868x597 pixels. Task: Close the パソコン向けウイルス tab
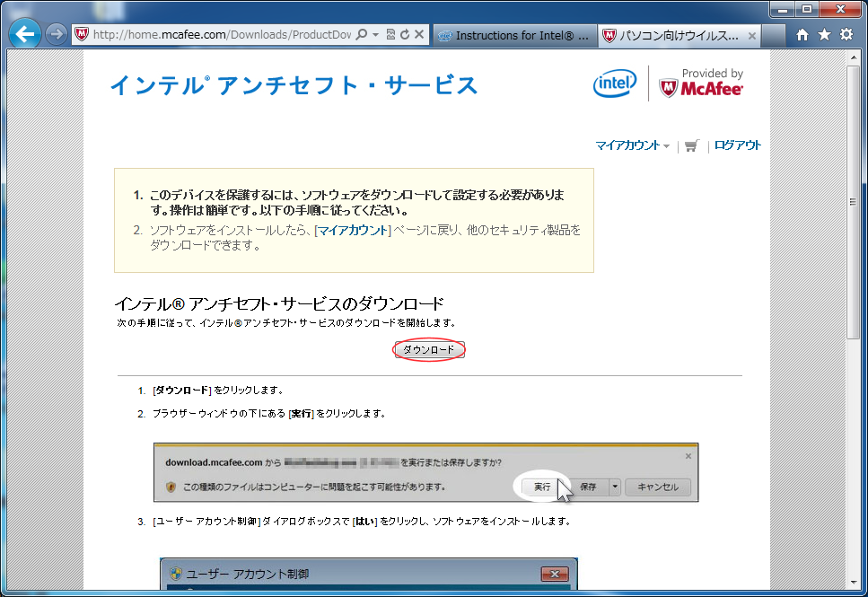751,36
